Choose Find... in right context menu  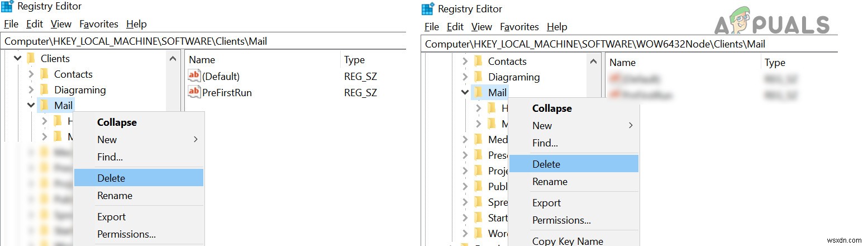[574, 143]
